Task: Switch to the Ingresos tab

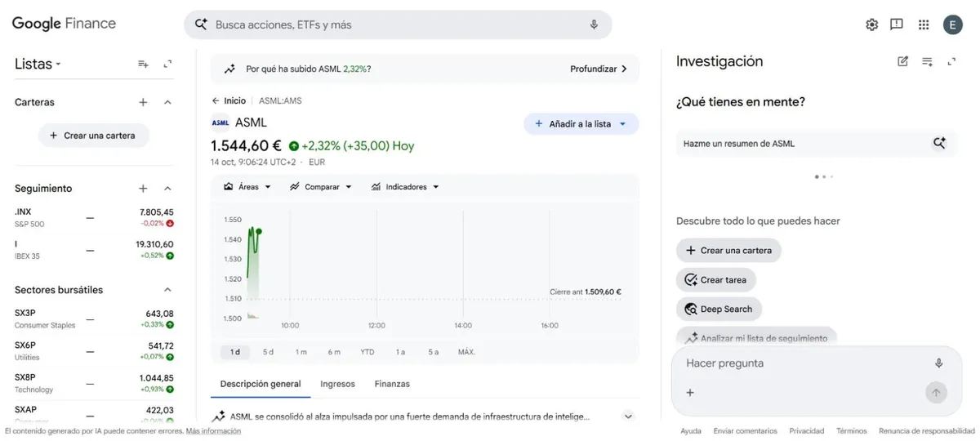Action: [338, 384]
